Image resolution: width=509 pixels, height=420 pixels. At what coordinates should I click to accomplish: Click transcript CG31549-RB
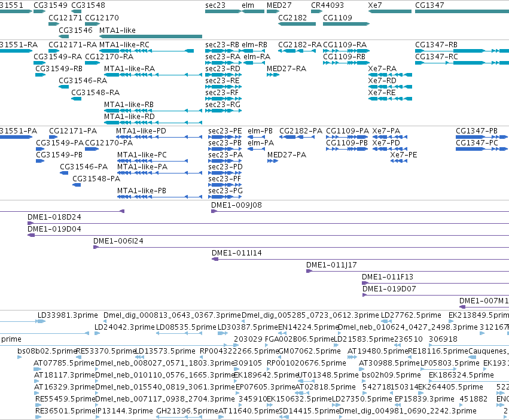coord(40,75)
